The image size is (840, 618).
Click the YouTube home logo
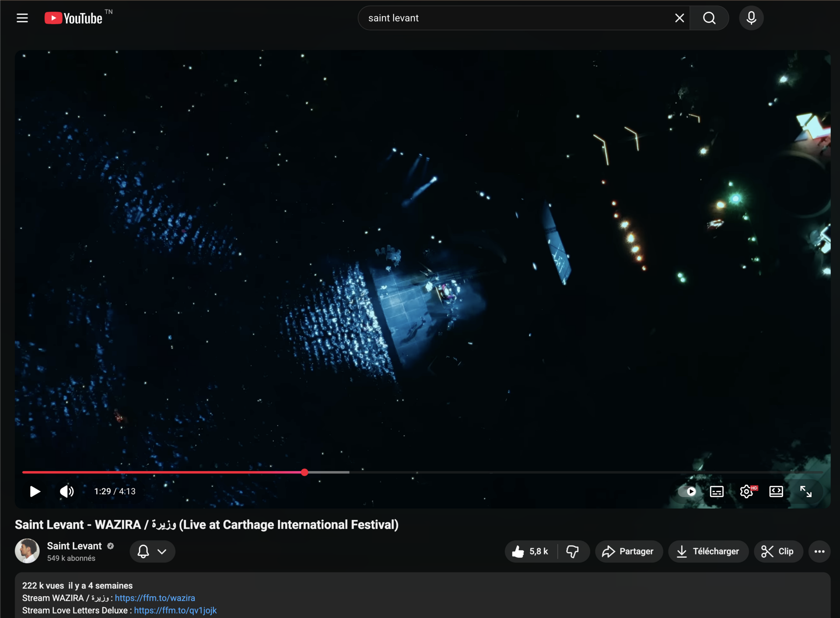[73, 18]
